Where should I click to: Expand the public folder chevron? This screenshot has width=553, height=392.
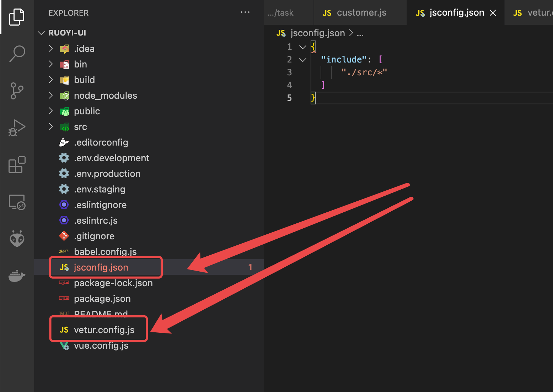point(50,111)
